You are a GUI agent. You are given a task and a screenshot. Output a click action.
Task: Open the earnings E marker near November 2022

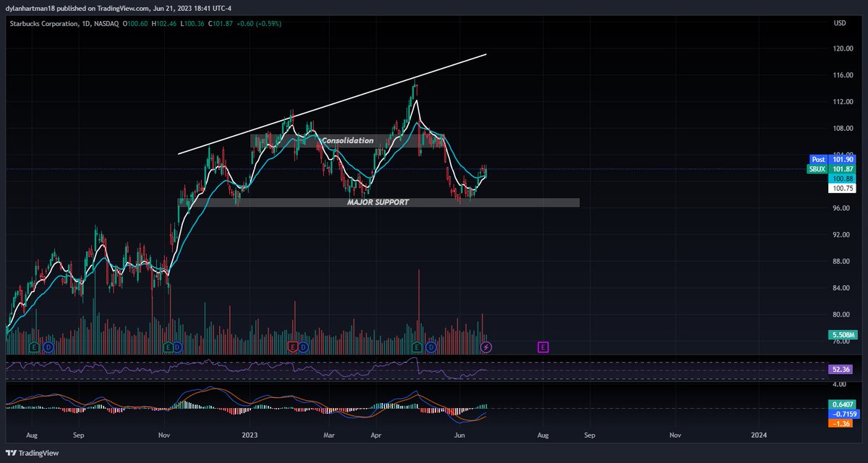tap(169, 347)
